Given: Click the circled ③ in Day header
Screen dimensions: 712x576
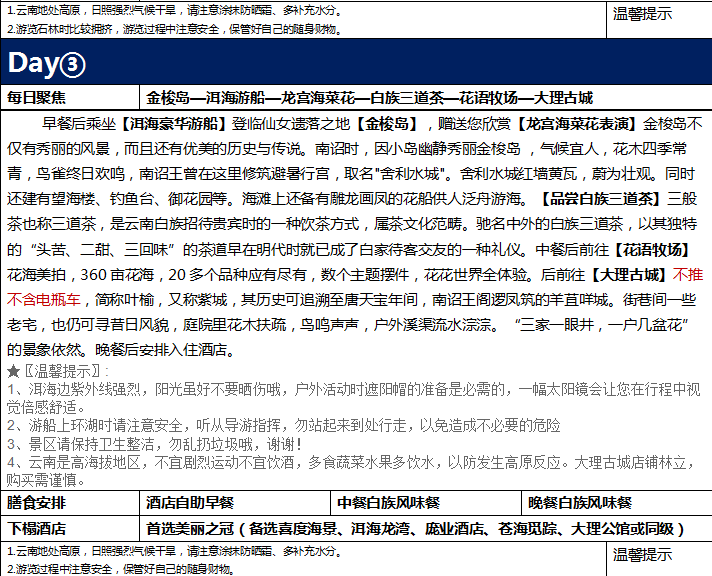Looking at the screenshot, I should click(73, 63).
